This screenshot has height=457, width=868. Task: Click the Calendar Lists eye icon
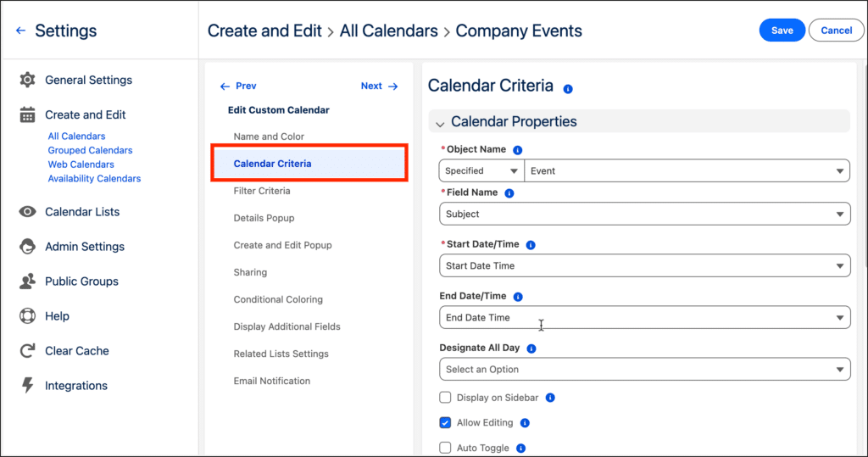click(x=28, y=212)
